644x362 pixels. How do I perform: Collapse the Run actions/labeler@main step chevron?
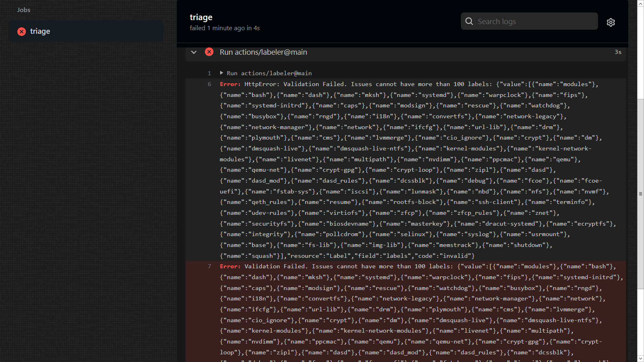click(x=194, y=52)
